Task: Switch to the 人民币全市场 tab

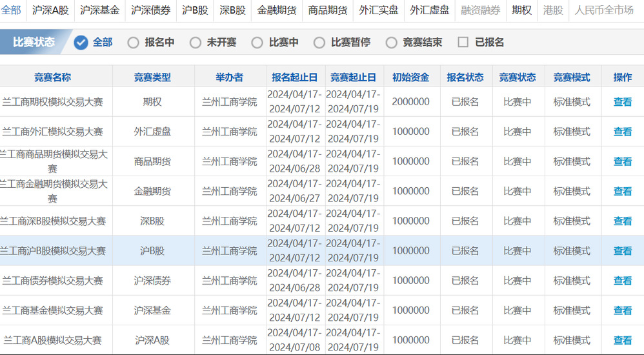Action: tap(604, 10)
